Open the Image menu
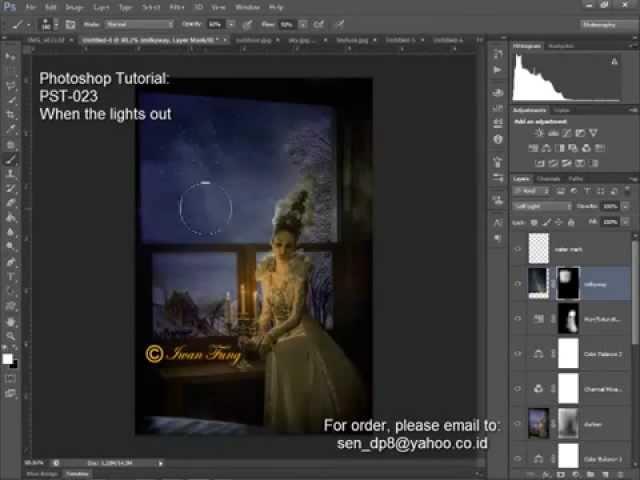The height and width of the screenshot is (480, 640). point(74,7)
